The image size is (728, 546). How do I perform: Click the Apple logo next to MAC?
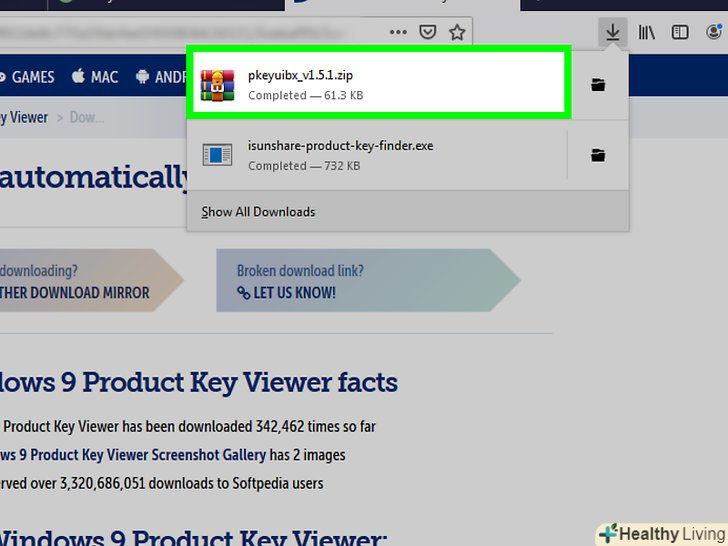tap(78, 76)
